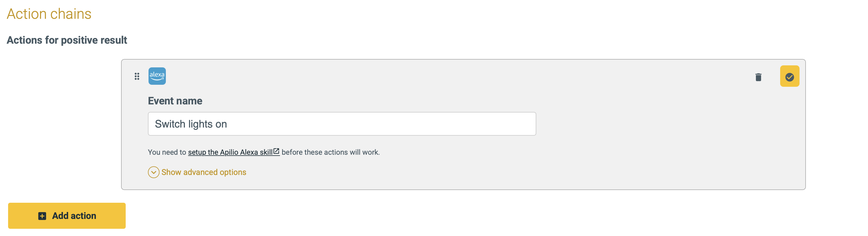Open the setup the Apilio Alexa skill link

[230, 152]
